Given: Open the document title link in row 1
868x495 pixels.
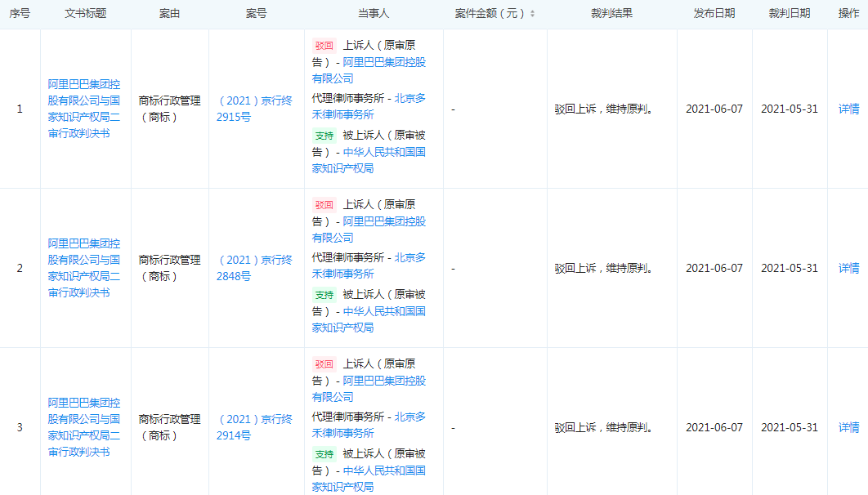Looking at the screenshot, I should tap(84, 109).
